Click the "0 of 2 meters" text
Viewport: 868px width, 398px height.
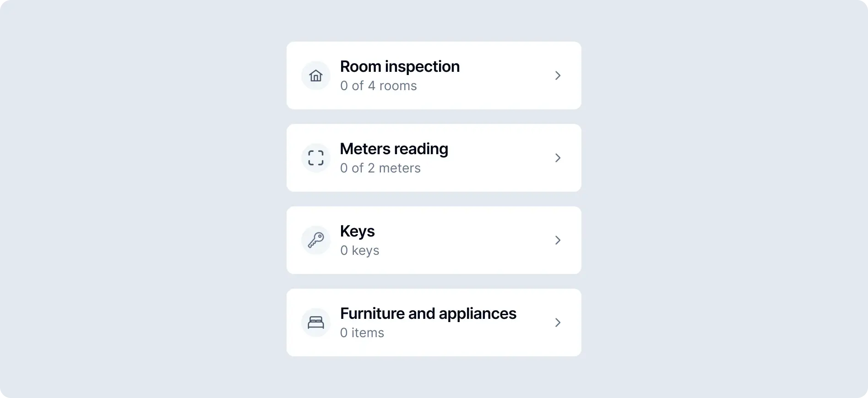(380, 168)
